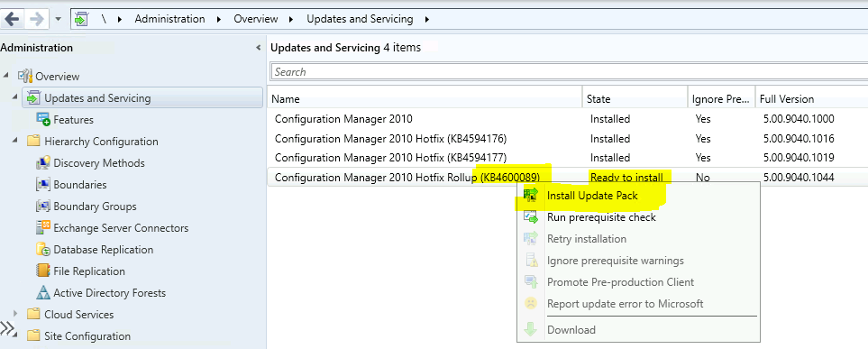The width and height of the screenshot is (868, 349).
Task: Collapse the Administration navigation pane
Action: tap(259, 48)
